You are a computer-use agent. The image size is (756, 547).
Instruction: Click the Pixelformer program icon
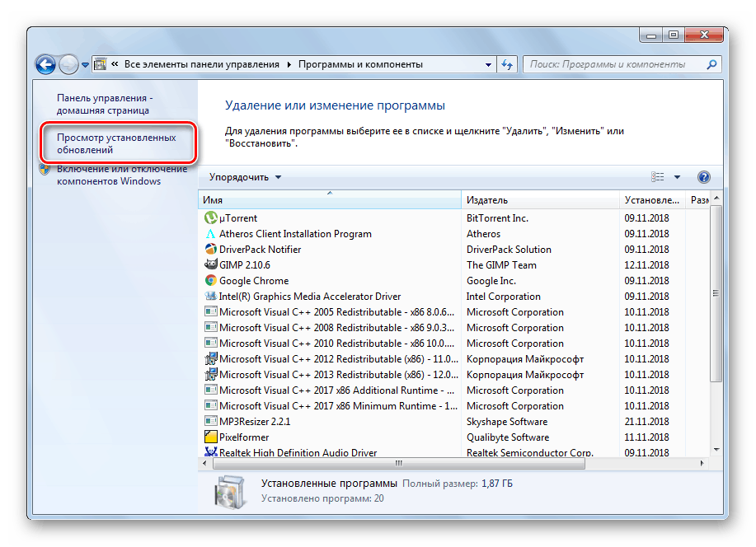[x=211, y=437]
